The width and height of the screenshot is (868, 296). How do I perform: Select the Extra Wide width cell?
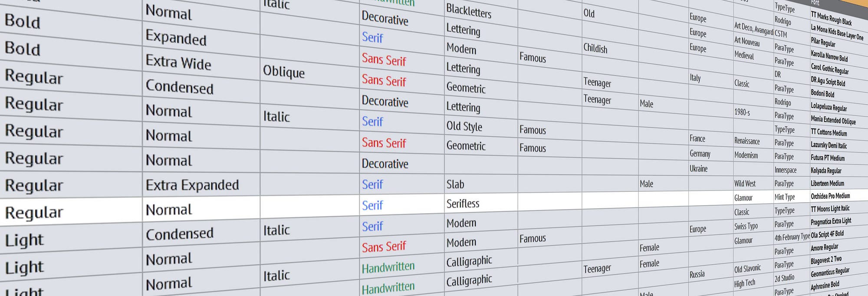pos(178,62)
